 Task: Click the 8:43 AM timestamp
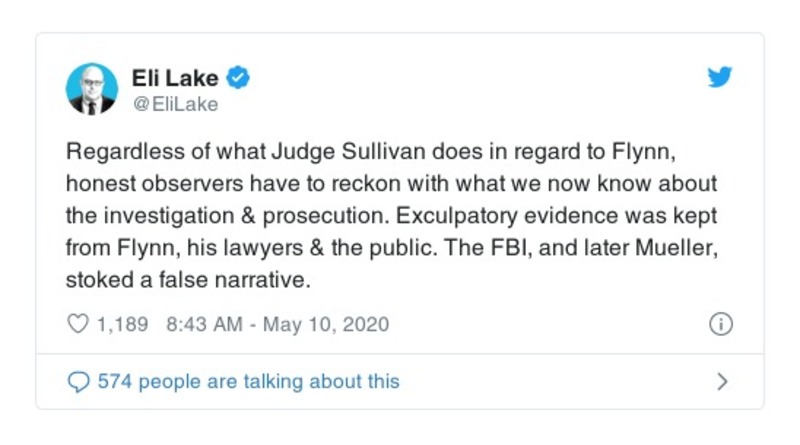coord(199,324)
